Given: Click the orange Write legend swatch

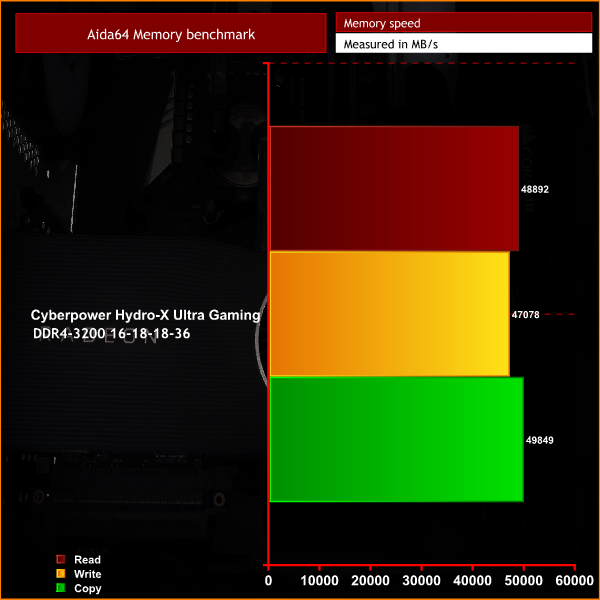Looking at the screenshot, I should 61,574.
